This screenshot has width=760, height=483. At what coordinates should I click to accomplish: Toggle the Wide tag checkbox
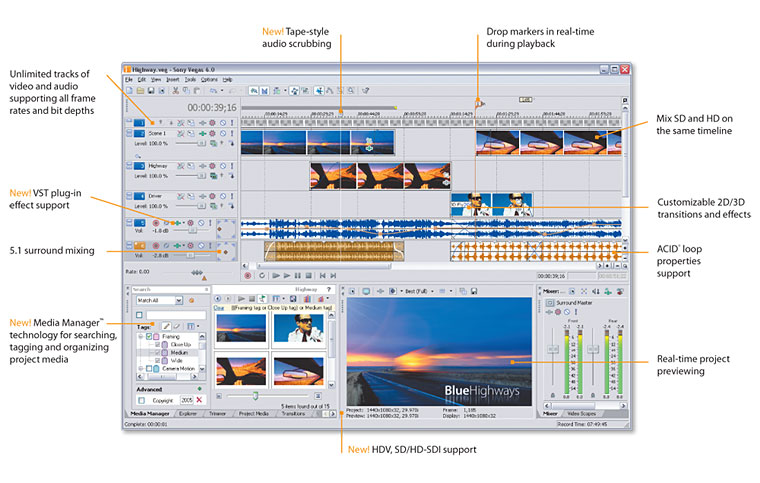158,361
